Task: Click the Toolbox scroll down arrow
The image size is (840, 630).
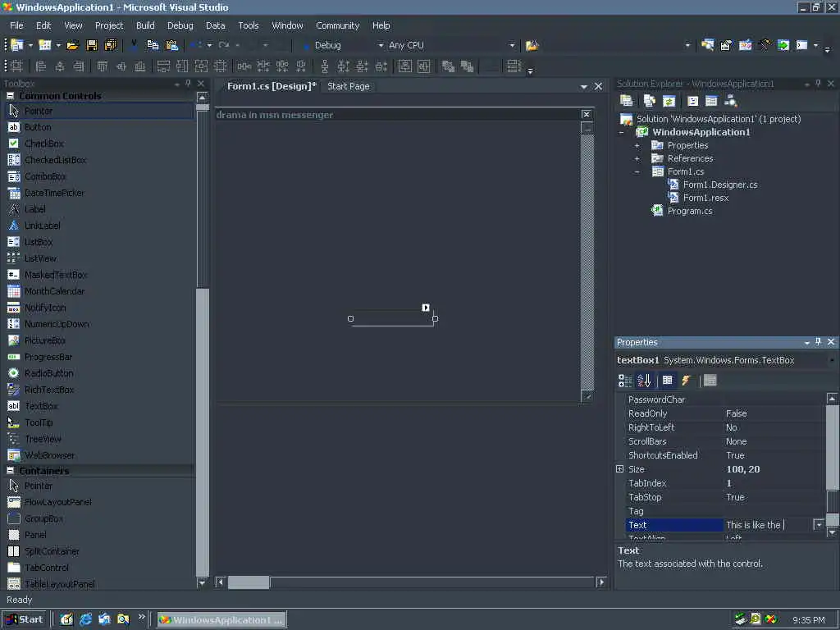Action: [202, 583]
